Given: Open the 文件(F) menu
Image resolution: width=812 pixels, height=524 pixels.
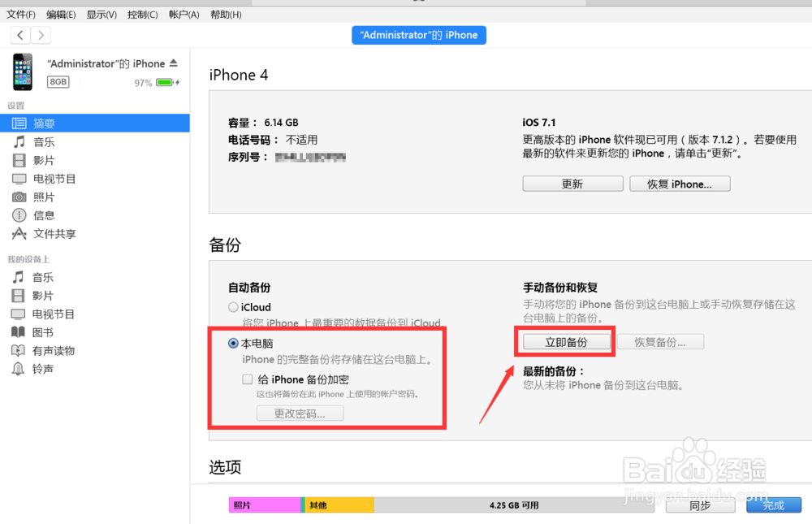Looking at the screenshot, I should [x=21, y=15].
